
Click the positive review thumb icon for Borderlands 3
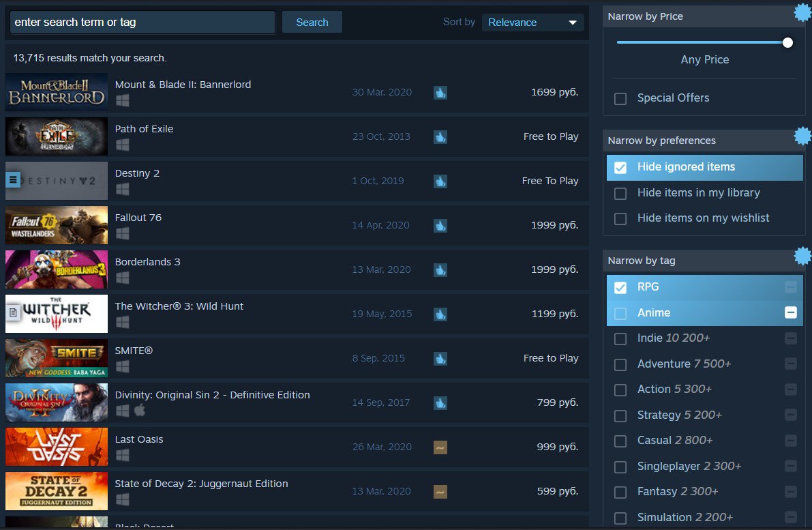pos(440,270)
